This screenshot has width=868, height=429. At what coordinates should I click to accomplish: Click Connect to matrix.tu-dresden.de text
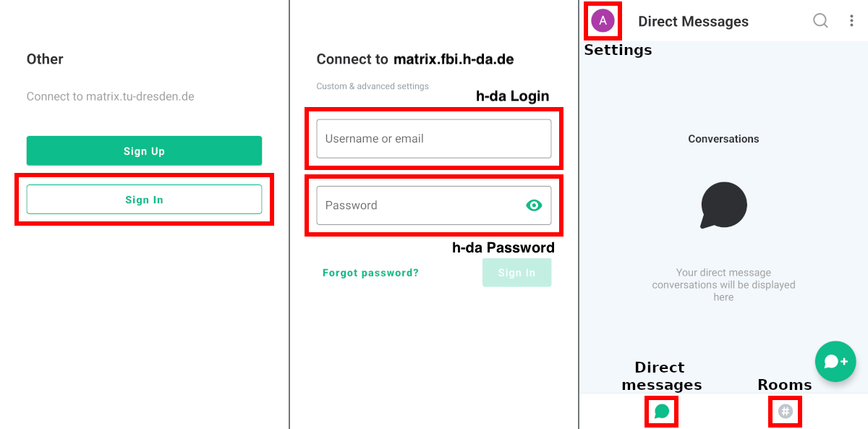click(111, 96)
